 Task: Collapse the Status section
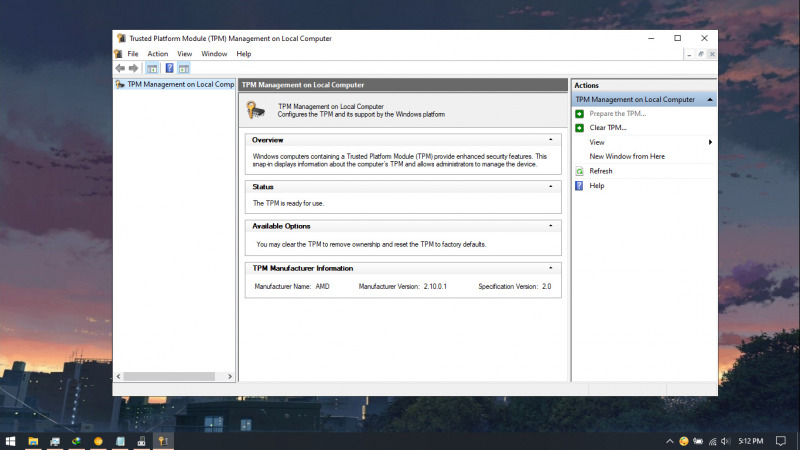pos(551,186)
